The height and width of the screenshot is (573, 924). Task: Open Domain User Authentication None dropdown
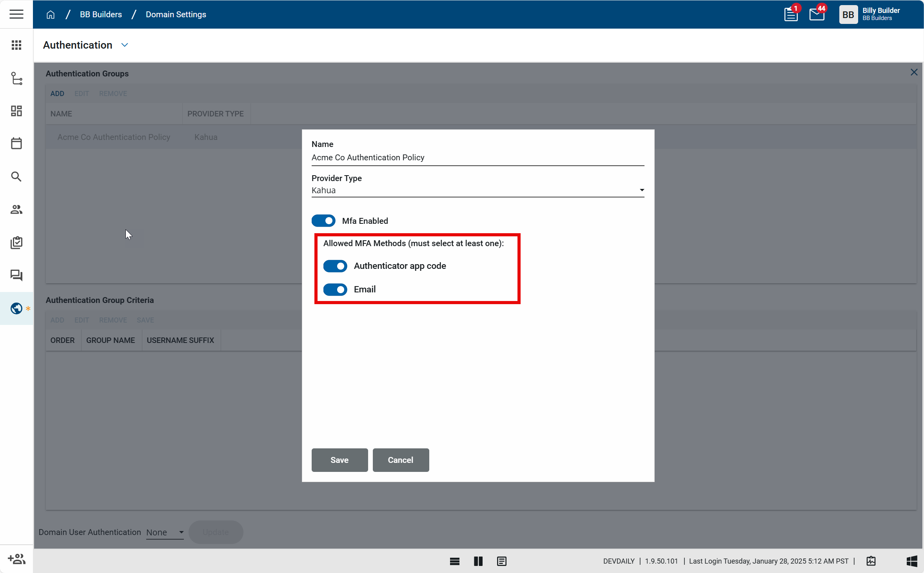click(165, 532)
